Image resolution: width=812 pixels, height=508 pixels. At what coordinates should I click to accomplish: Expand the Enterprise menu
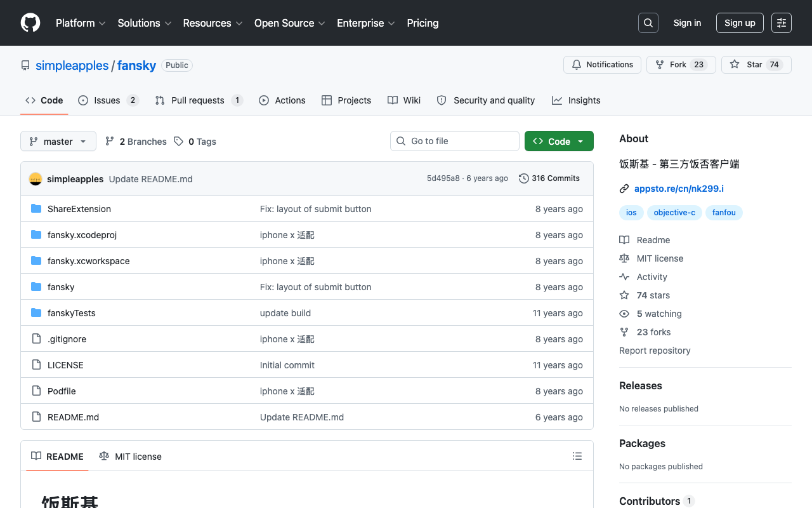366,23
